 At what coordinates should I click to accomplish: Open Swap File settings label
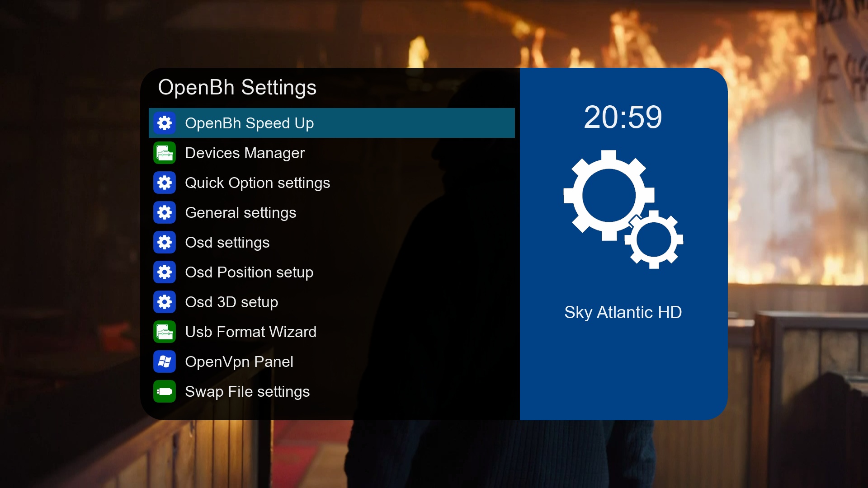coord(247,392)
